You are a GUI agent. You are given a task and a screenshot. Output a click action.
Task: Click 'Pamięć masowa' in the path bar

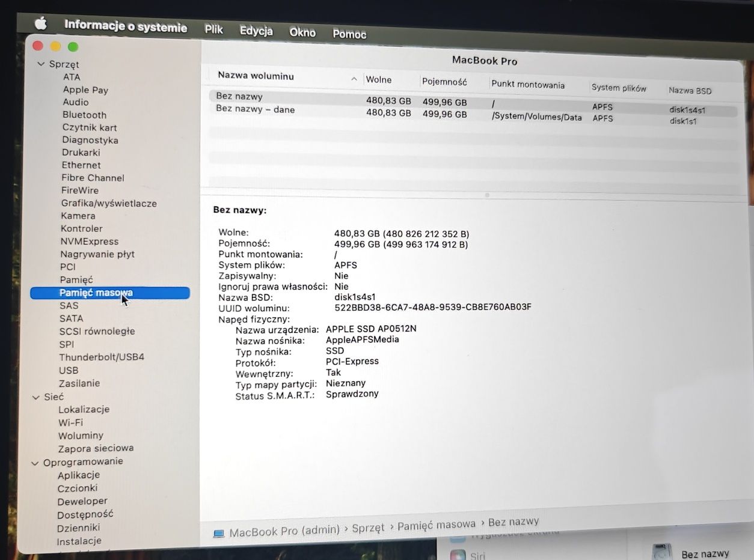[x=437, y=525]
